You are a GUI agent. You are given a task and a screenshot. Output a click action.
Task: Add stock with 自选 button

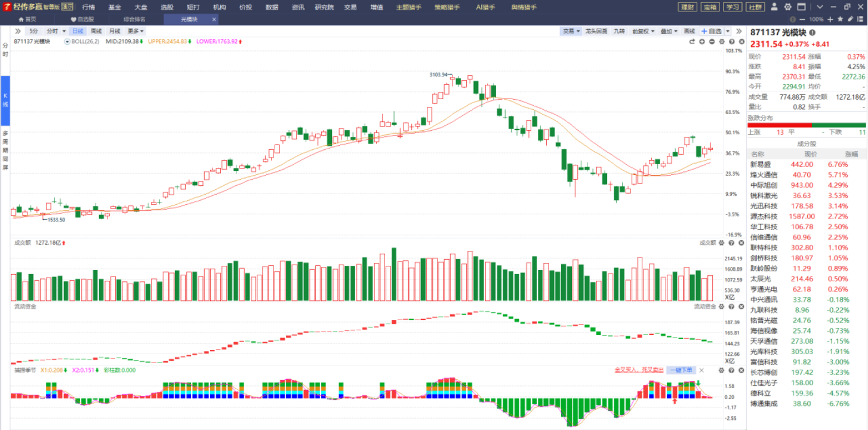tap(711, 31)
